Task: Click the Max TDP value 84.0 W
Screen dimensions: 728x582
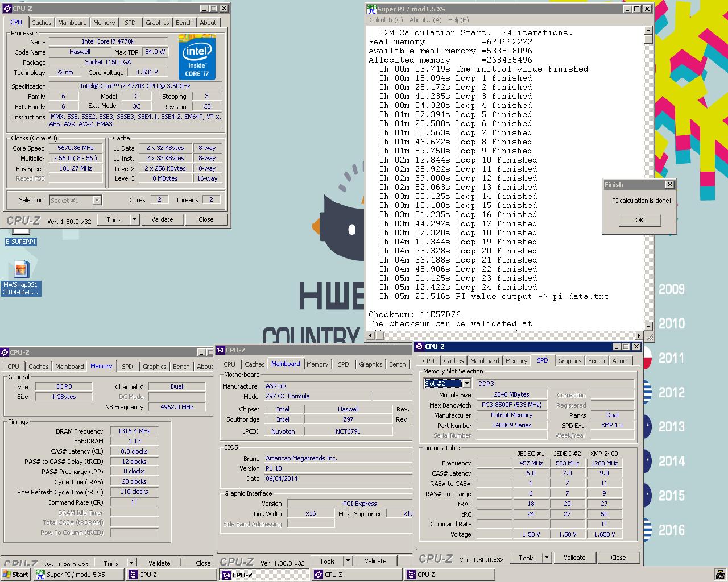Action: (x=155, y=52)
